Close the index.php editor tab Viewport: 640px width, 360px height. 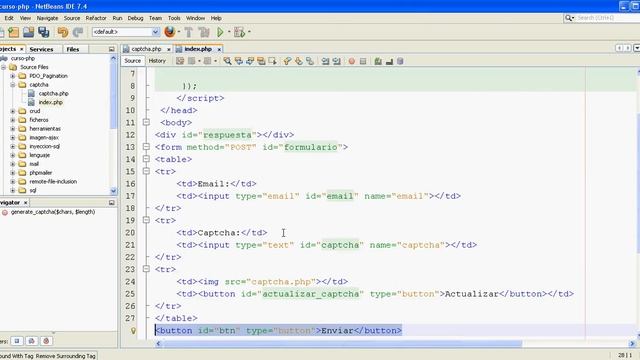click(219, 49)
